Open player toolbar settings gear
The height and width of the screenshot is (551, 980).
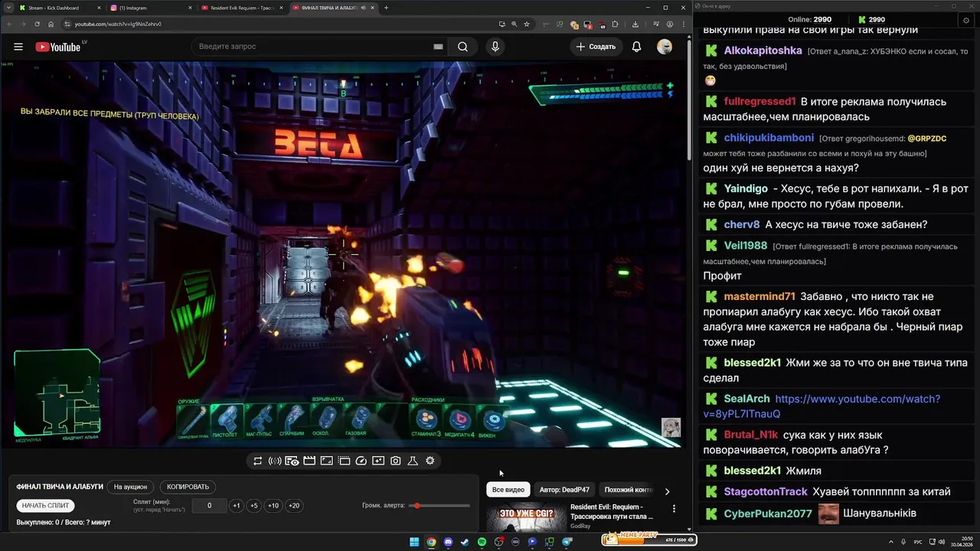(430, 461)
